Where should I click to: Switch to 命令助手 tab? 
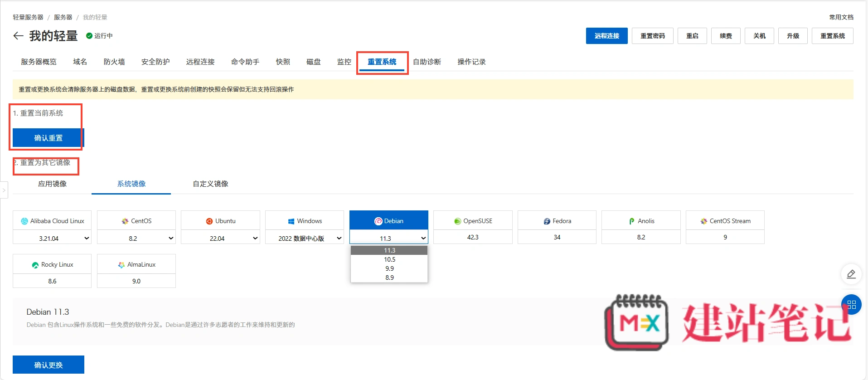pyautogui.click(x=245, y=62)
